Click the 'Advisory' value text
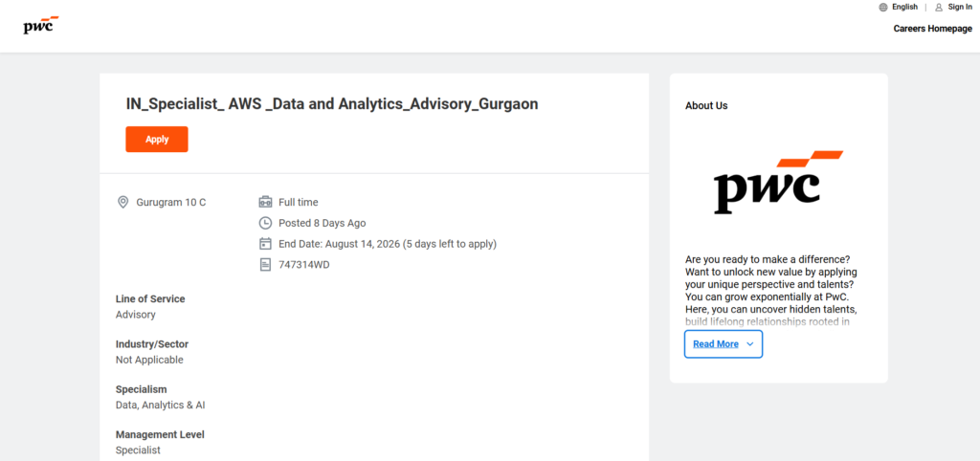Viewport: 980px width, 461px height. (x=136, y=315)
